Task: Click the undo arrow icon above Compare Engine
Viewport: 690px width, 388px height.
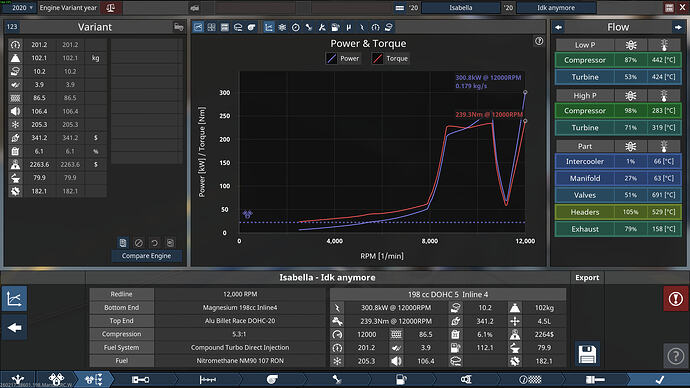Action: pyautogui.click(x=154, y=243)
